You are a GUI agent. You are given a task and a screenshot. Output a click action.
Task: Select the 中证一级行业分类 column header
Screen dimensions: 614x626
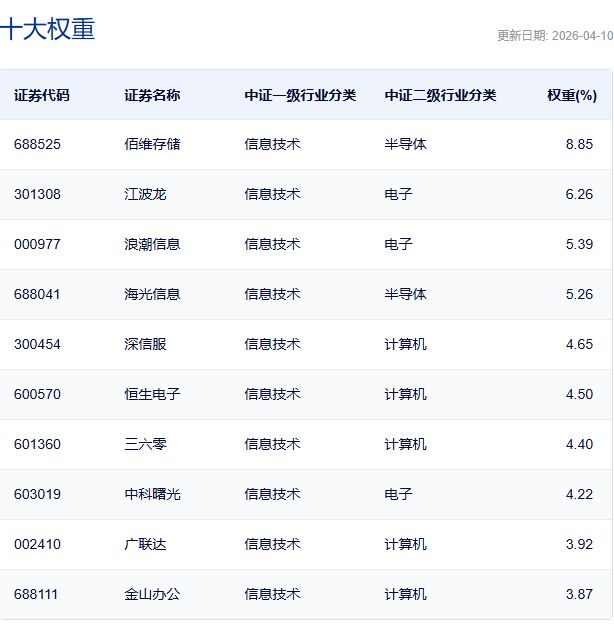tap(300, 95)
